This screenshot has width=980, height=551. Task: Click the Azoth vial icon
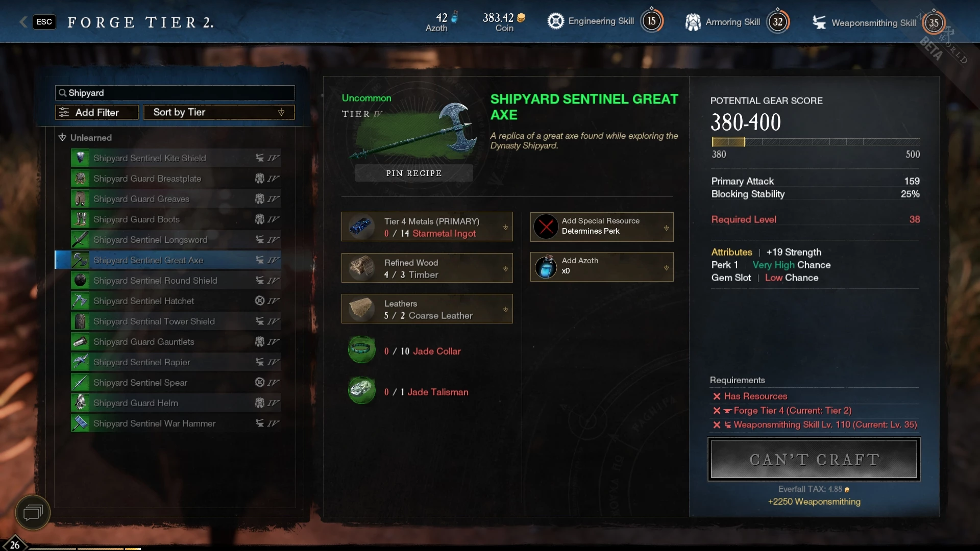[546, 267]
